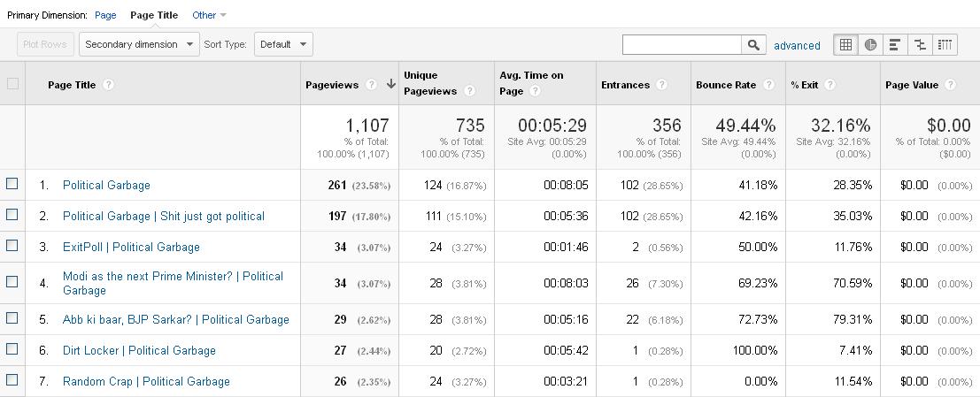Open the pivot table view icon
The height and width of the screenshot is (397, 980).
(945, 45)
